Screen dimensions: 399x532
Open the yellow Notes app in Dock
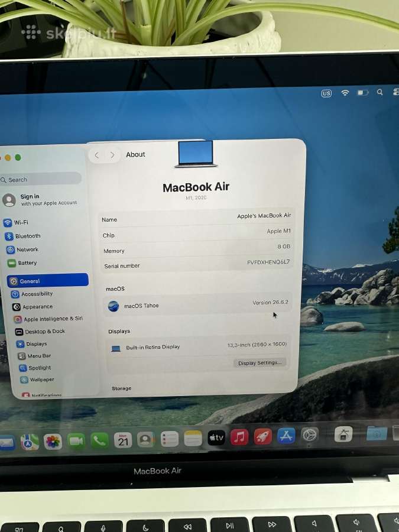click(x=193, y=439)
